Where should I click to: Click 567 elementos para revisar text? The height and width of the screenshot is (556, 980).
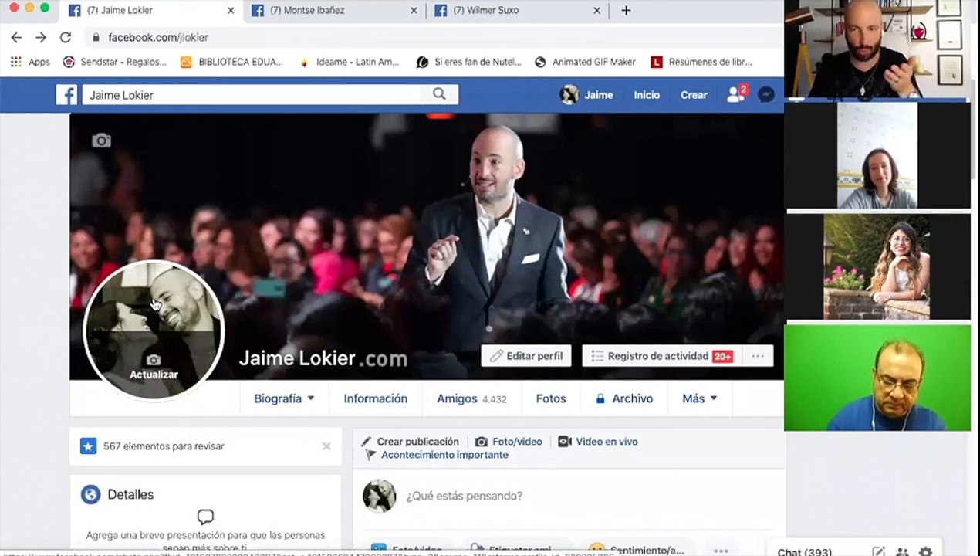pos(164,446)
